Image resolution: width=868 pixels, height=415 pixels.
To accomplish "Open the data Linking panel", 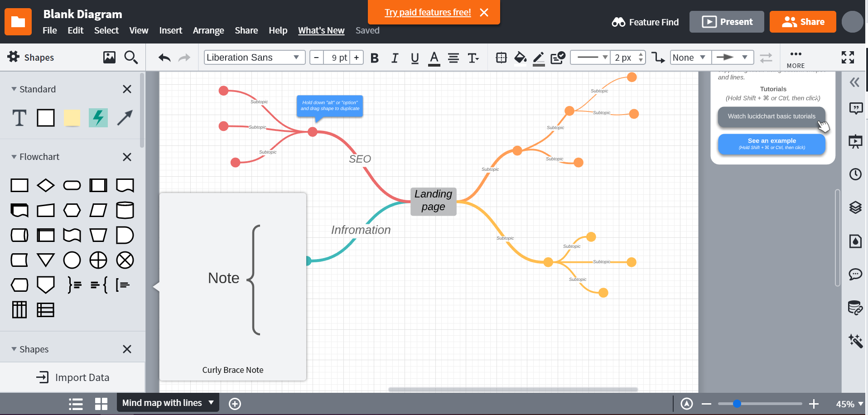I will [856, 309].
